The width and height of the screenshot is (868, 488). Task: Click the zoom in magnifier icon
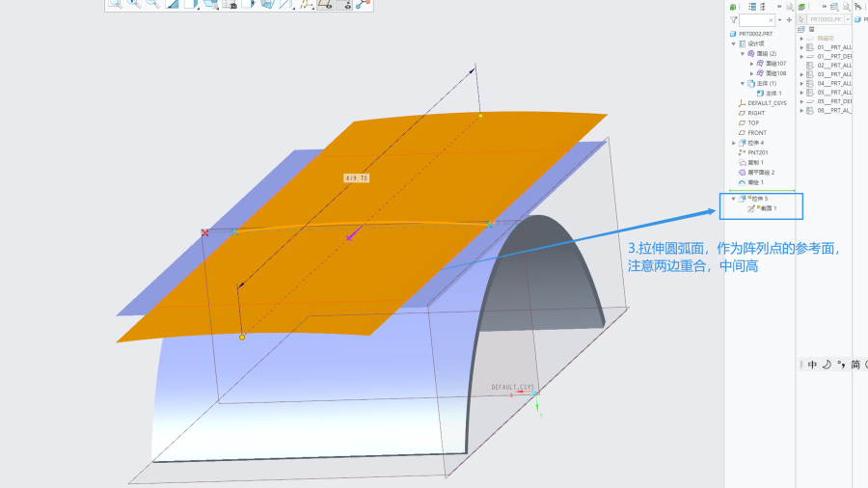click(134, 4)
